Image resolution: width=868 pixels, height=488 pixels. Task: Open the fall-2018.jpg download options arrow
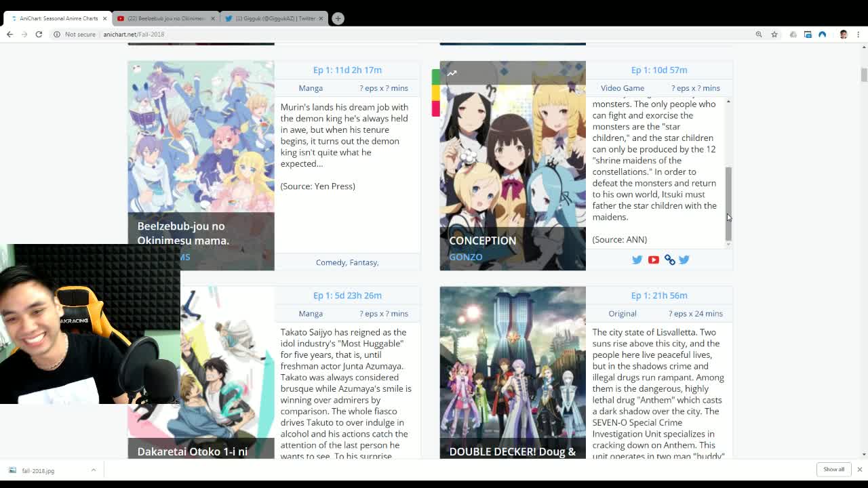(x=94, y=470)
